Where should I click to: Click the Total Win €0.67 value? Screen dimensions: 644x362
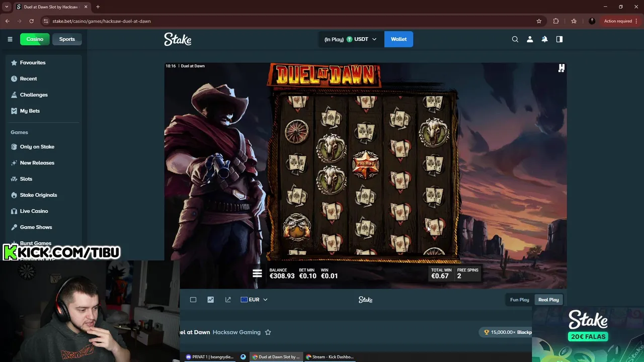click(x=440, y=276)
